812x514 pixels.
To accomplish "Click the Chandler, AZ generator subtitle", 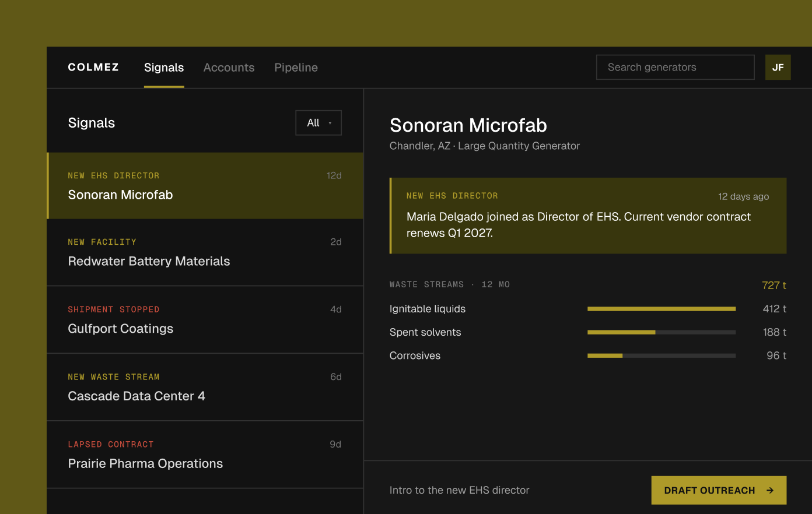I will 485,146.
